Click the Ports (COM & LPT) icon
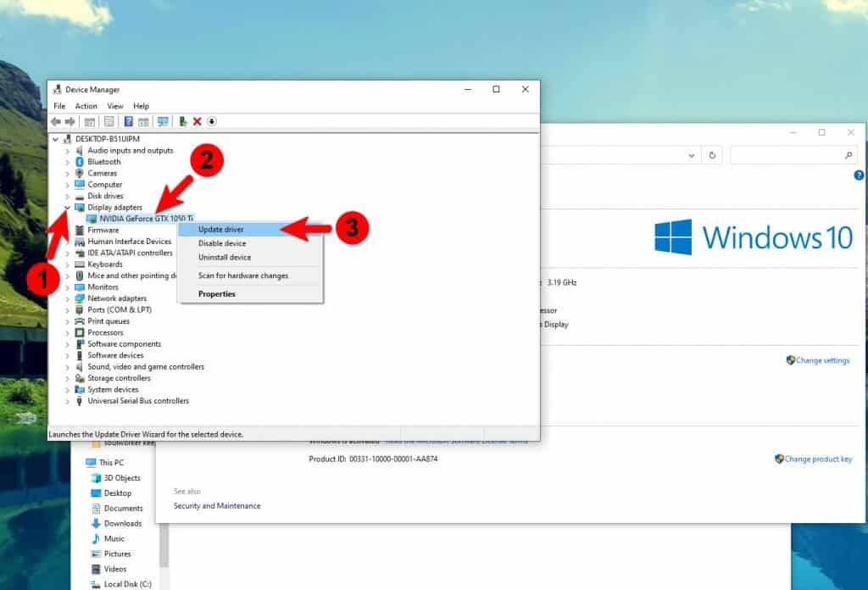The image size is (868, 590). pos(80,310)
